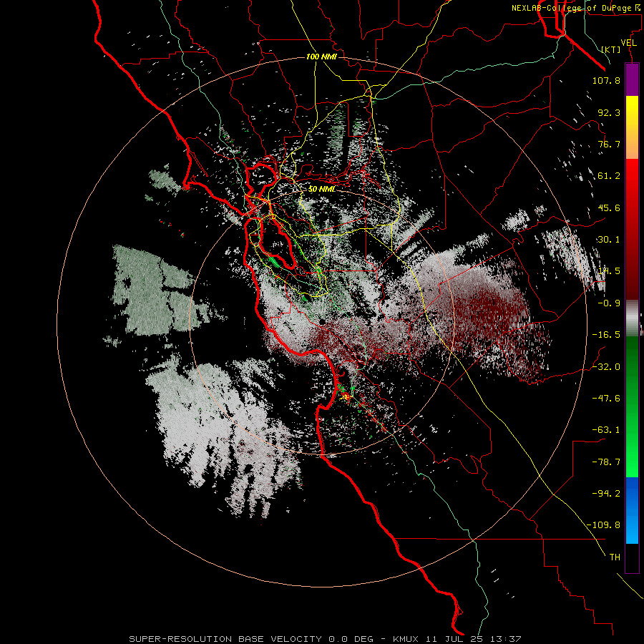Click the -16.5 legend value
Image resolution: width=644 pixels, height=644 pixels.
tap(606, 335)
